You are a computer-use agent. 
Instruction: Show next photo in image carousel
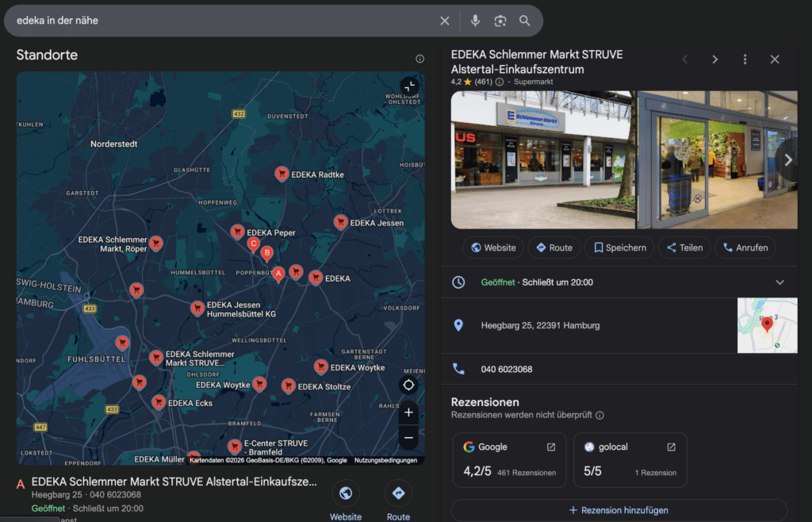pos(787,159)
